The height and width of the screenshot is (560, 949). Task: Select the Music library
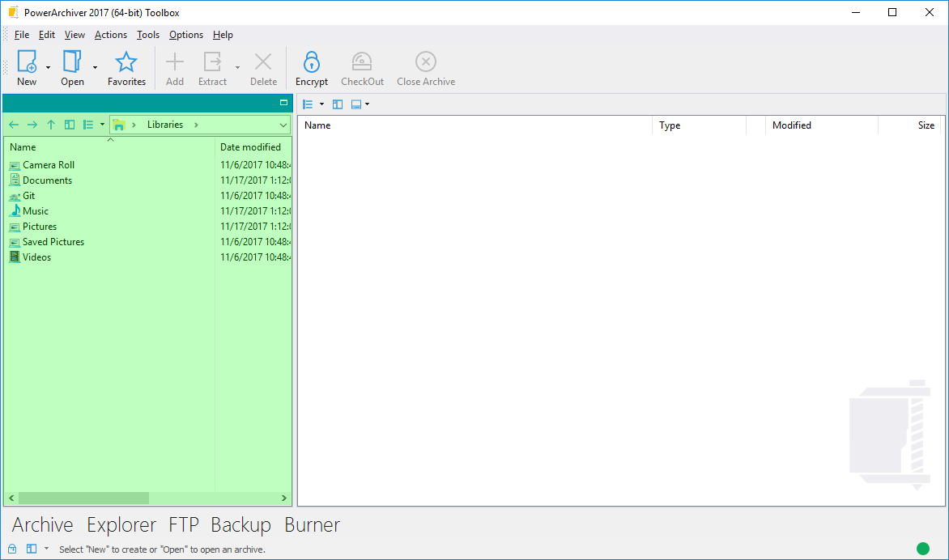tap(35, 211)
